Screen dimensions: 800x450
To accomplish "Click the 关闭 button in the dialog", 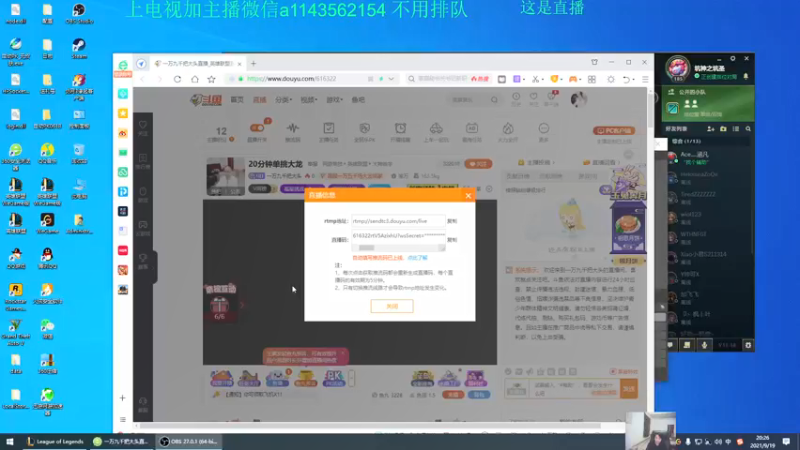I will pos(392,306).
